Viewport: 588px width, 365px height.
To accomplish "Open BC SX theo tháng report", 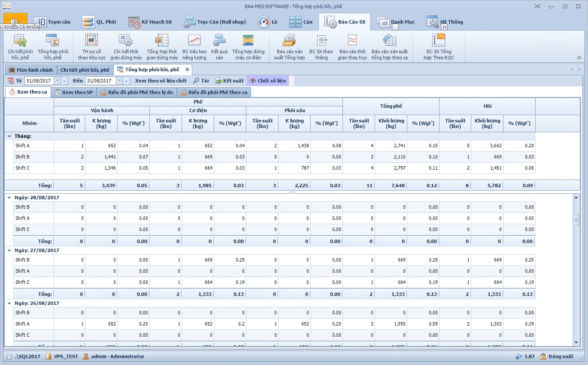I will [x=321, y=46].
